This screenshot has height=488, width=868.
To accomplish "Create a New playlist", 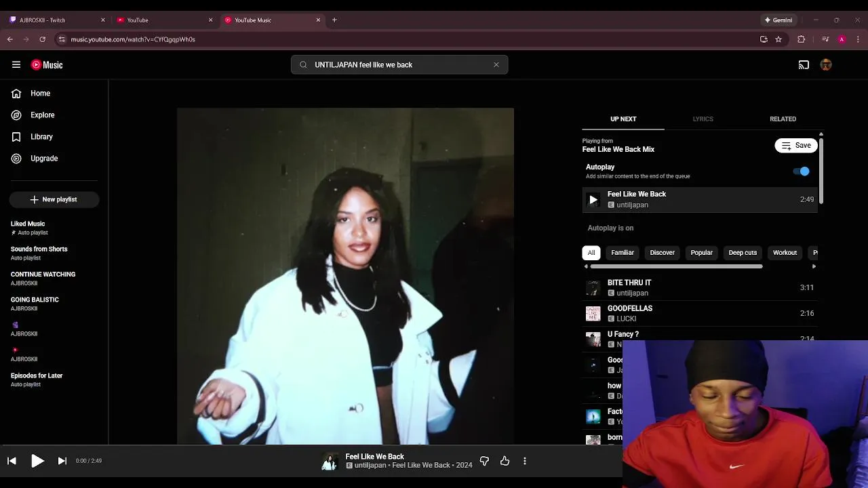I will (x=54, y=199).
